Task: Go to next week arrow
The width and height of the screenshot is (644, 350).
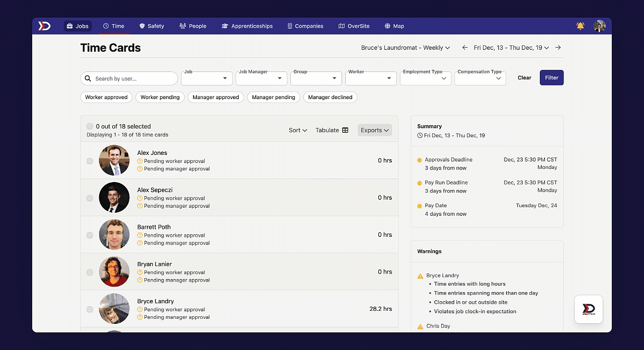Action: (x=558, y=48)
